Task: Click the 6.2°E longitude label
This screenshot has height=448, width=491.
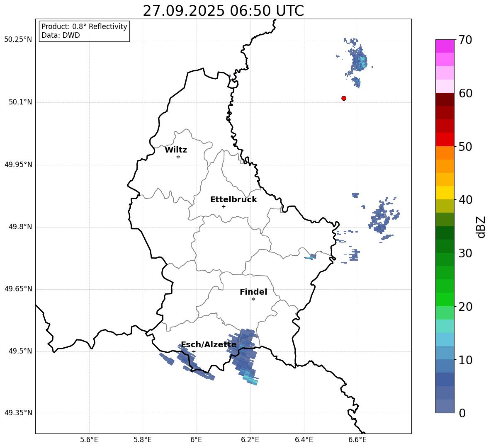Action: click(x=250, y=440)
